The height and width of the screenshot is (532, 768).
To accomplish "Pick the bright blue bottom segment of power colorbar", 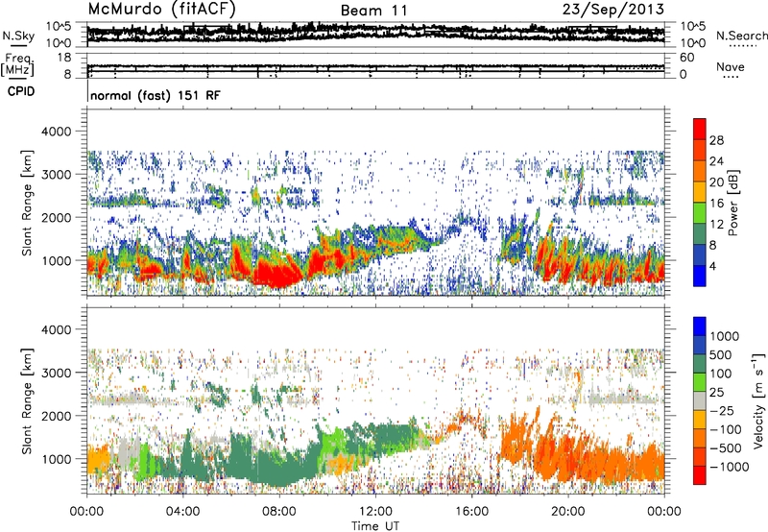I will pos(700,276).
